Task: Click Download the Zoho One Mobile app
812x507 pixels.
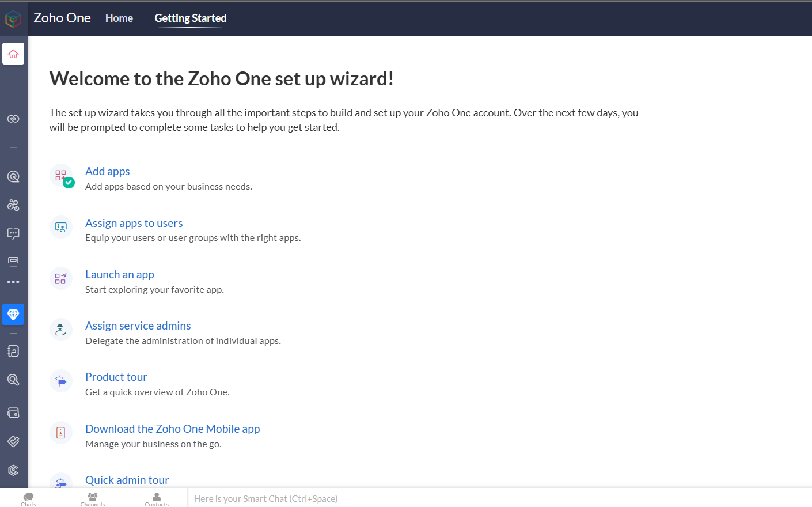Action: coord(172,429)
